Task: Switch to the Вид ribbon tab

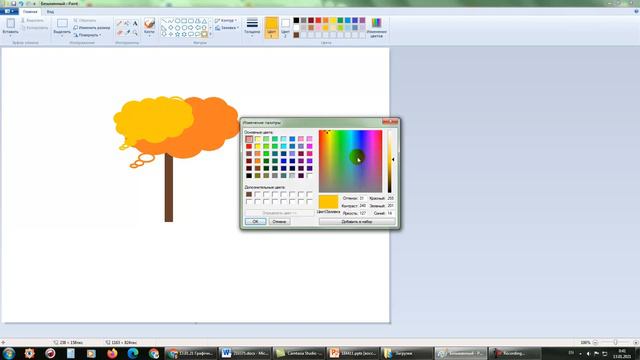Action: (x=50, y=11)
